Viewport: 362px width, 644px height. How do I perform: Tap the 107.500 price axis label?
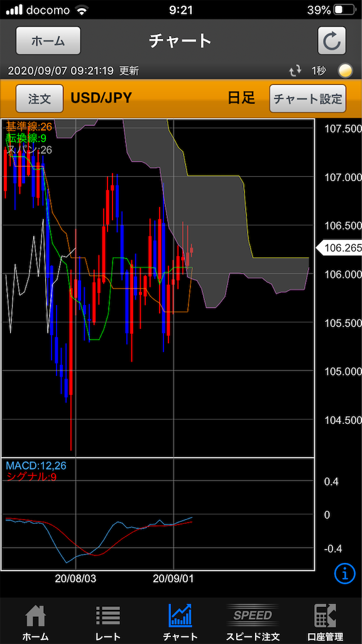point(343,129)
